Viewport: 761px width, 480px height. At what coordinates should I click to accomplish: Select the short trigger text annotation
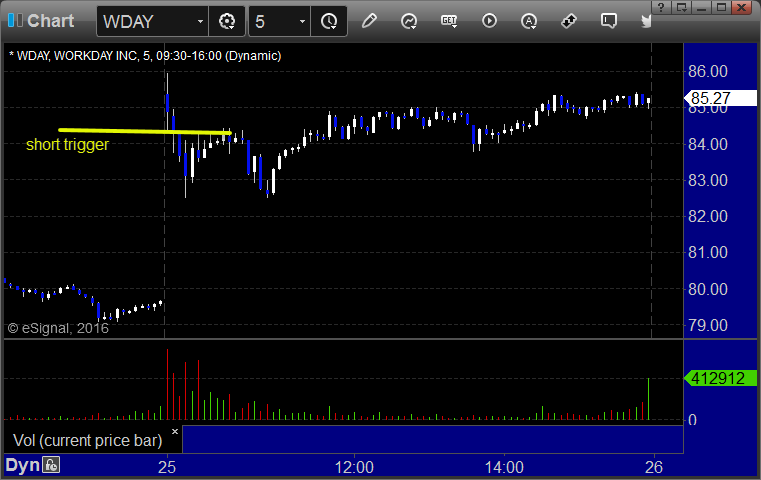click(67, 145)
